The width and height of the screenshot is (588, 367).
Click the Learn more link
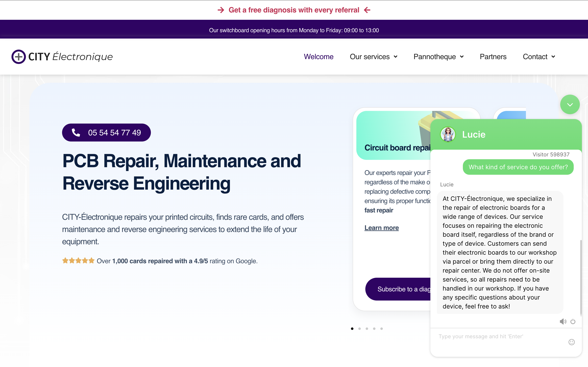[381, 228]
